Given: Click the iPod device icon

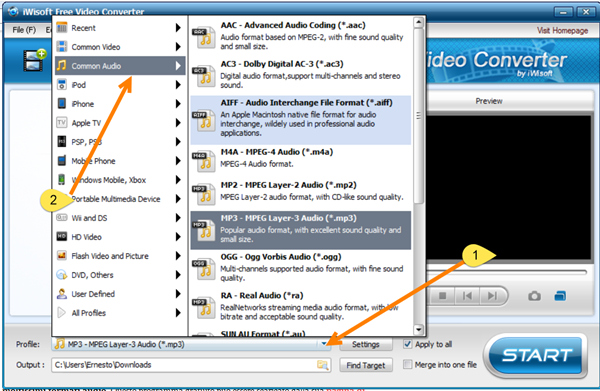Looking at the screenshot, I should coord(62,85).
